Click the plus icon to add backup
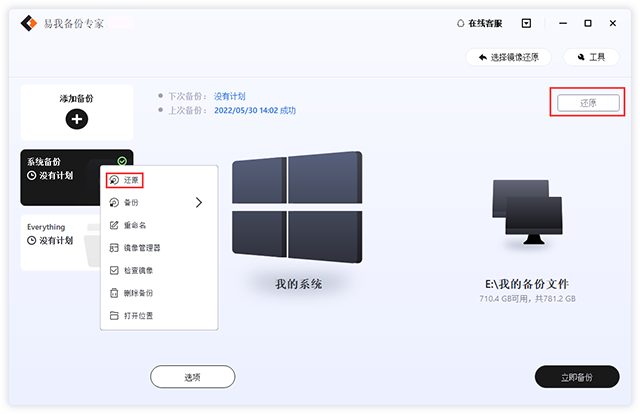 point(77,119)
